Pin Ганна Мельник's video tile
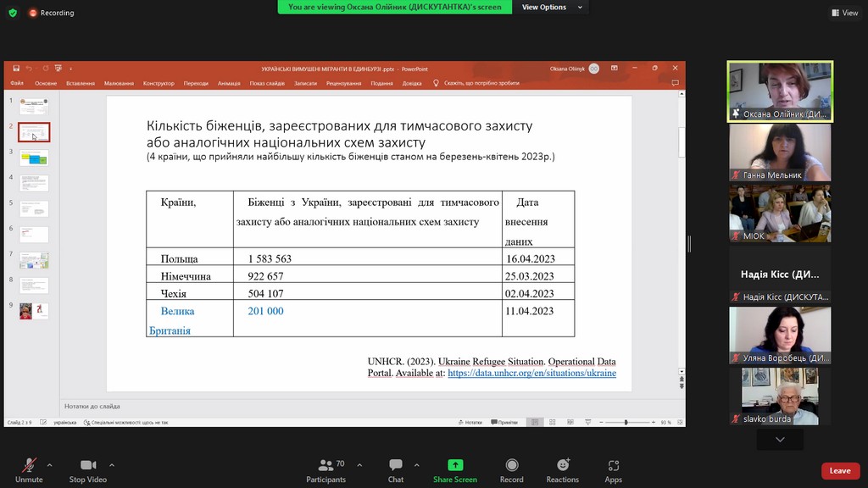The image size is (868, 488). (x=780, y=152)
